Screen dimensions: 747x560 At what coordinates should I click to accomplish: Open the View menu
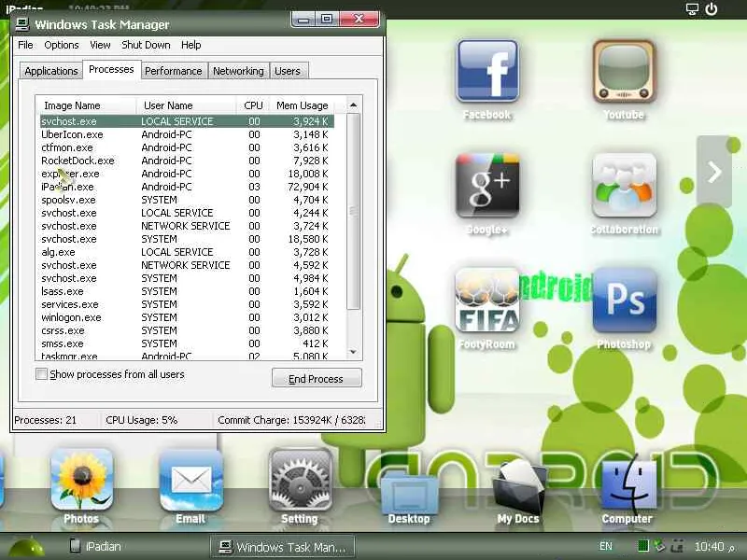[100, 45]
